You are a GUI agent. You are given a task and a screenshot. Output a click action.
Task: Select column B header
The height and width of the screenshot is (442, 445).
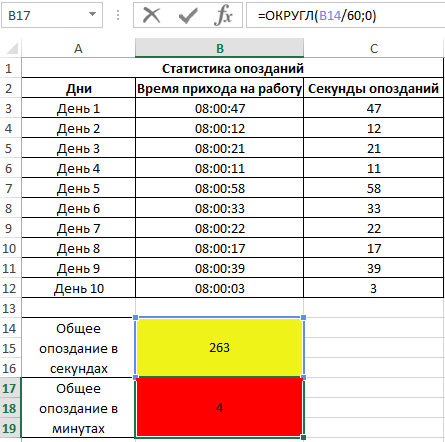click(219, 48)
